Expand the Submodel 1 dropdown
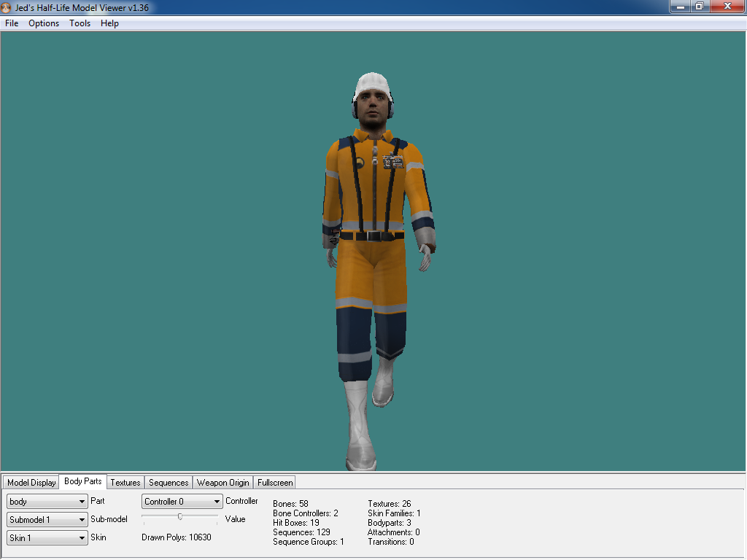Screen dimensions: 747x560 click(x=47, y=519)
